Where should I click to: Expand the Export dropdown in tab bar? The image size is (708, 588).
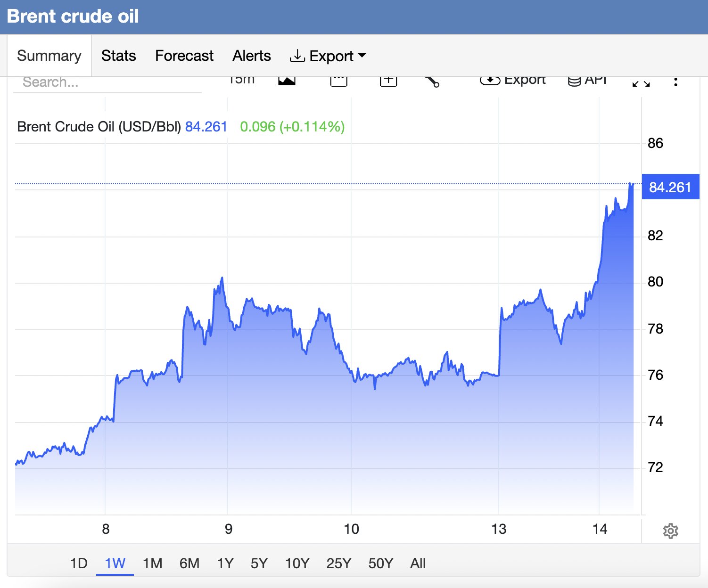click(328, 56)
